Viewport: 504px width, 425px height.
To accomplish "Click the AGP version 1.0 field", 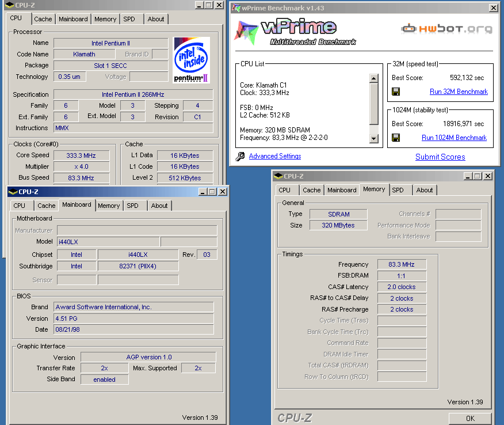I will click(148, 357).
